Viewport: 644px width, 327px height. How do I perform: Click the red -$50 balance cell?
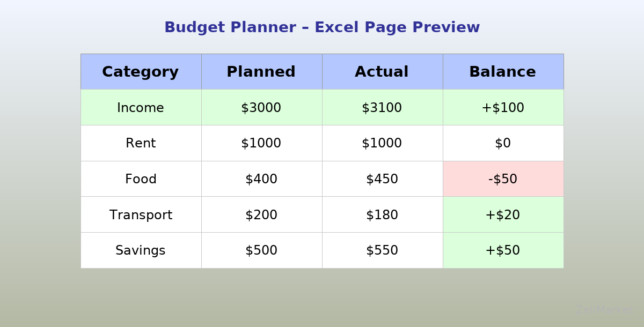point(503,179)
